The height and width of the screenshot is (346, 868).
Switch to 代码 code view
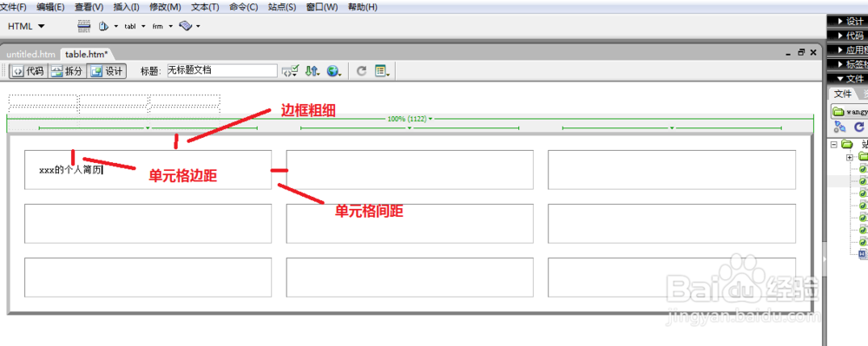[x=28, y=71]
